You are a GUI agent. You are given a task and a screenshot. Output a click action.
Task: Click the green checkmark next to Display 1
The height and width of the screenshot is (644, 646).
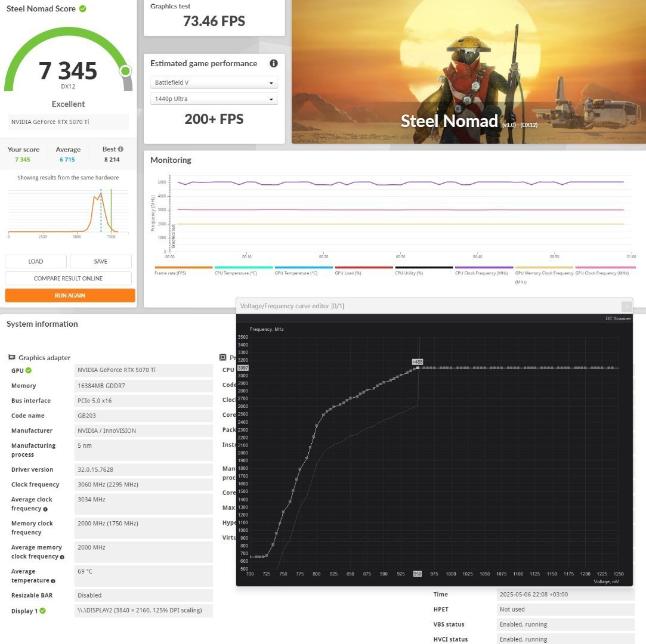tap(43, 611)
